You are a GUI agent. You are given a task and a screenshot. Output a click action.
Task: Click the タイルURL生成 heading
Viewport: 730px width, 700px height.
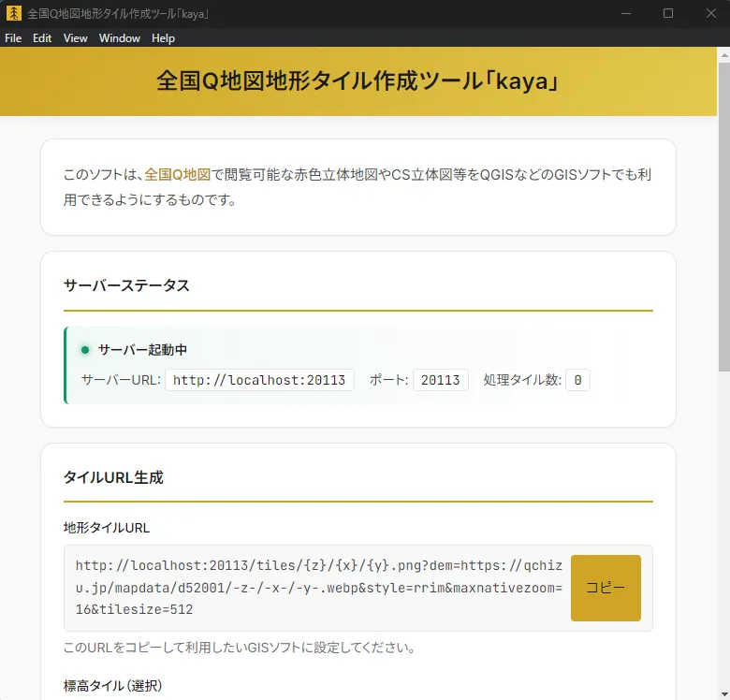click(x=113, y=477)
